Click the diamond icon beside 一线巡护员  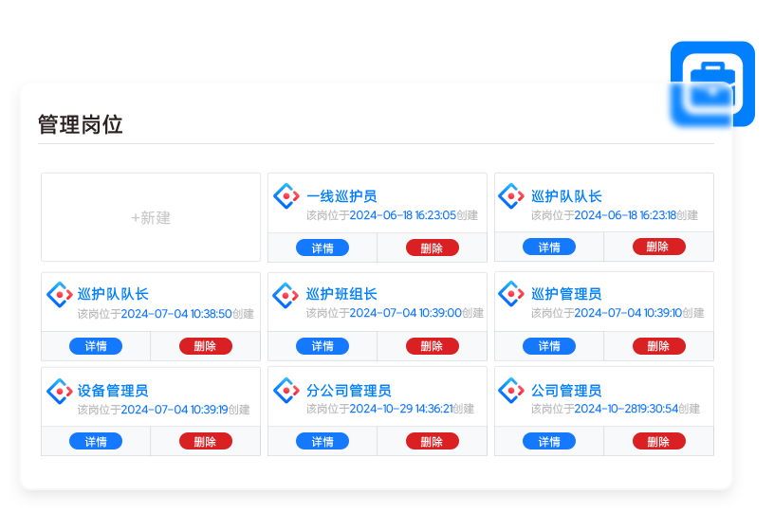click(286, 196)
